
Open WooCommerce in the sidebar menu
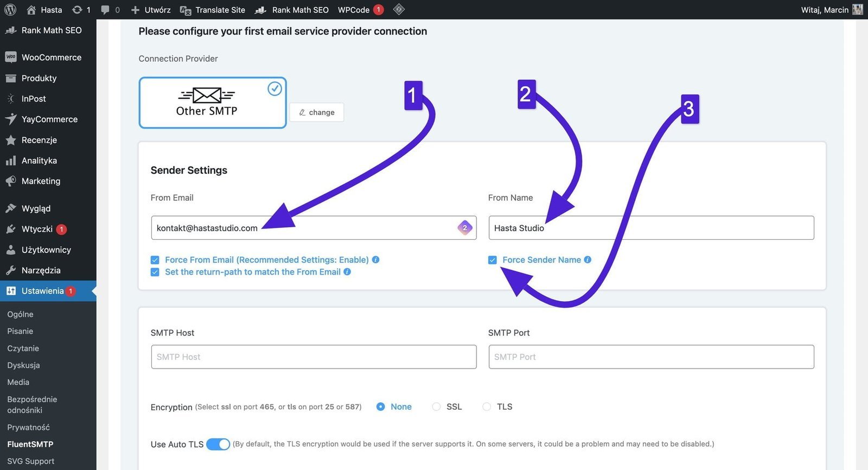pos(51,58)
